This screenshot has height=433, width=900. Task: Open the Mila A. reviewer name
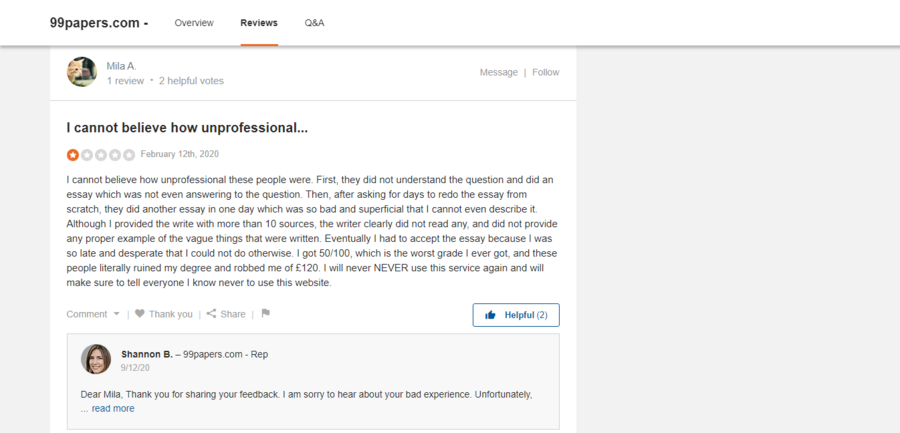click(122, 66)
